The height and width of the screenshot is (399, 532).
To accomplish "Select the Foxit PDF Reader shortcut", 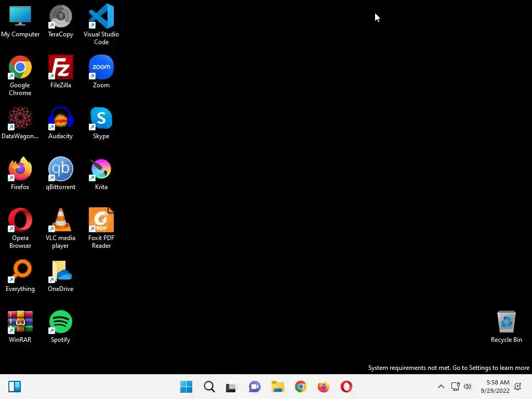I will [101, 229].
